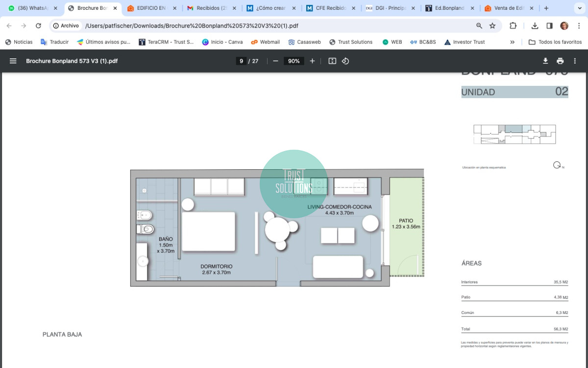The height and width of the screenshot is (368, 588).
Task: Expand the hidden bookmarks chevron
Action: coord(513,42)
